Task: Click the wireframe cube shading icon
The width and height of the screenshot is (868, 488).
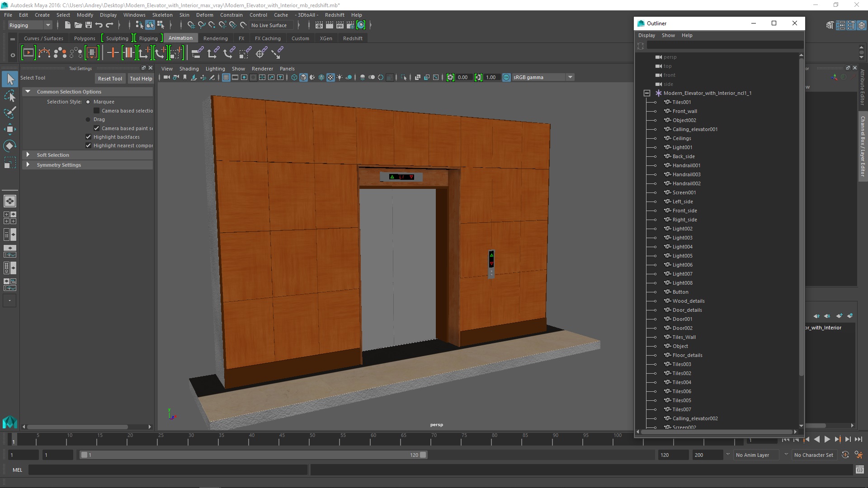Action: (294, 77)
